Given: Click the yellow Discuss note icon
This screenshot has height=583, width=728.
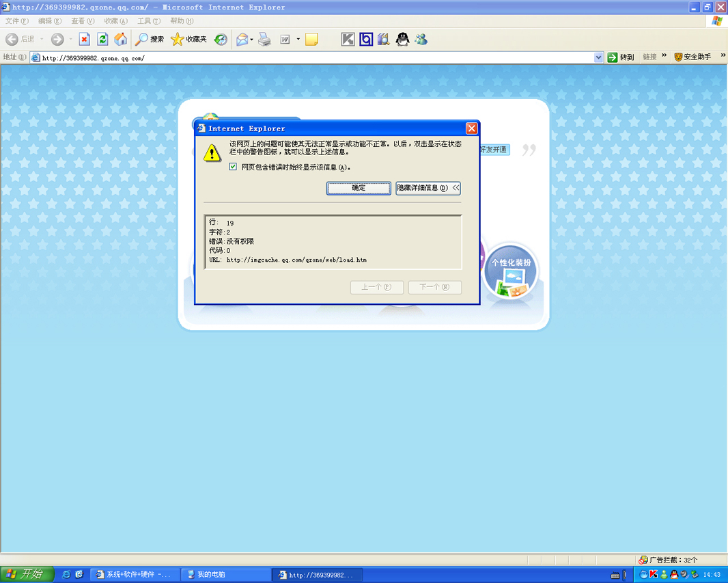Looking at the screenshot, I should [311, 40].
